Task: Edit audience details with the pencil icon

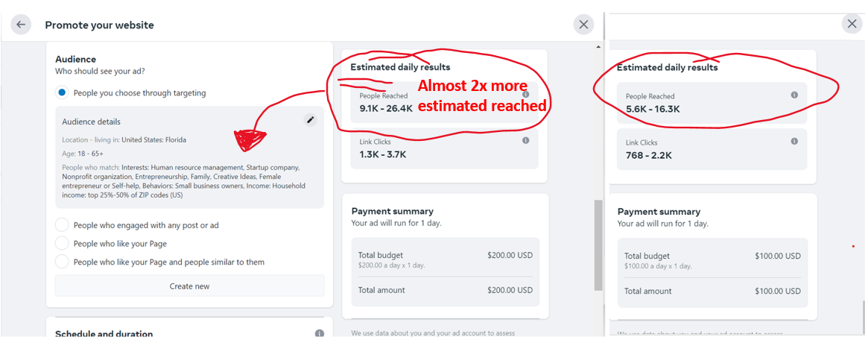Action: (x=311, y=120)
